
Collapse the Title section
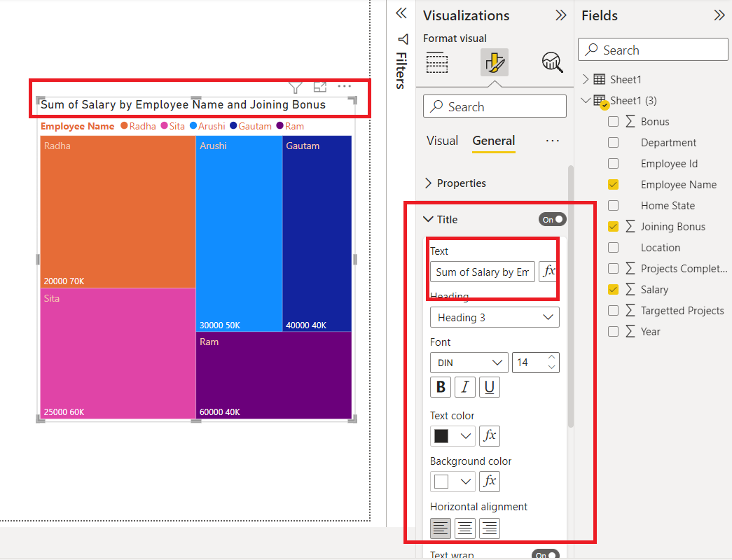428,219
